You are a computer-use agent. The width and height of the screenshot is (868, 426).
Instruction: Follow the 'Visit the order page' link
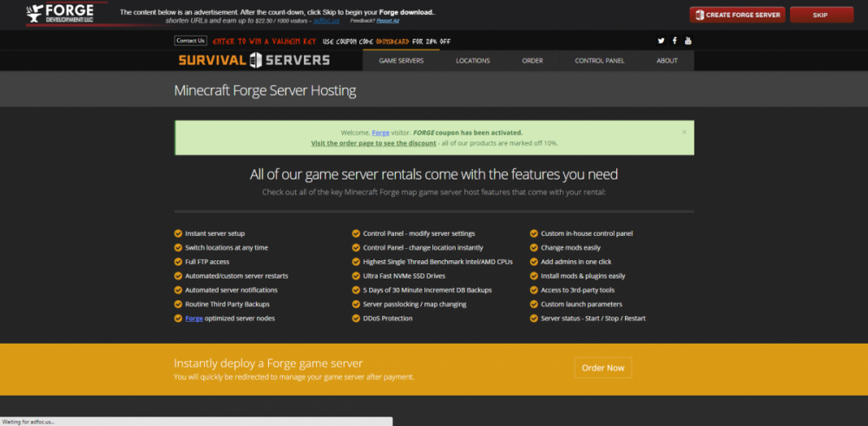[x=373, y=143]
